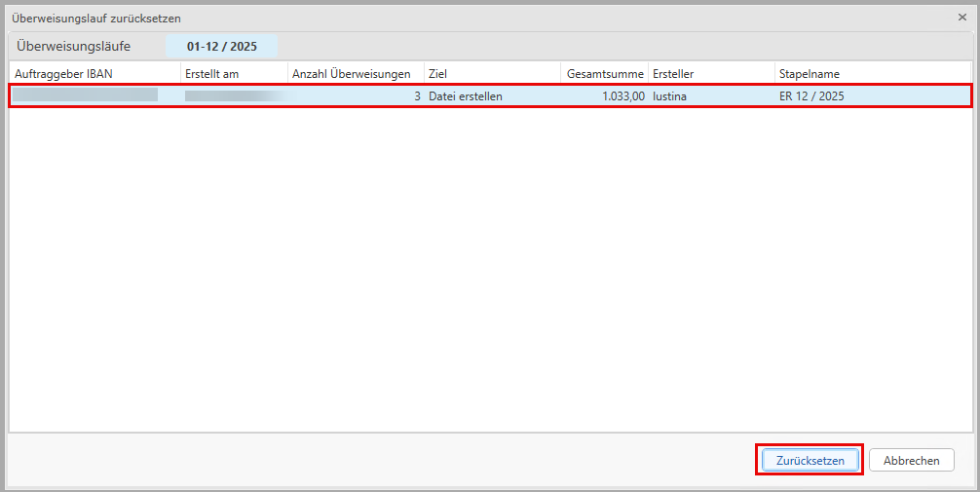Click the creator cell lustina
The width and height of the screenshot is (980, 492).
click(671, 96)
